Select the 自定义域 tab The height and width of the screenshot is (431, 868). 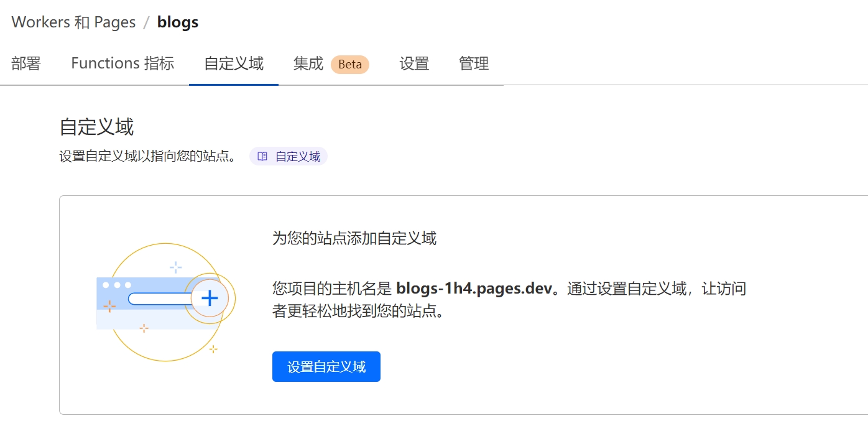coord(234,63)
